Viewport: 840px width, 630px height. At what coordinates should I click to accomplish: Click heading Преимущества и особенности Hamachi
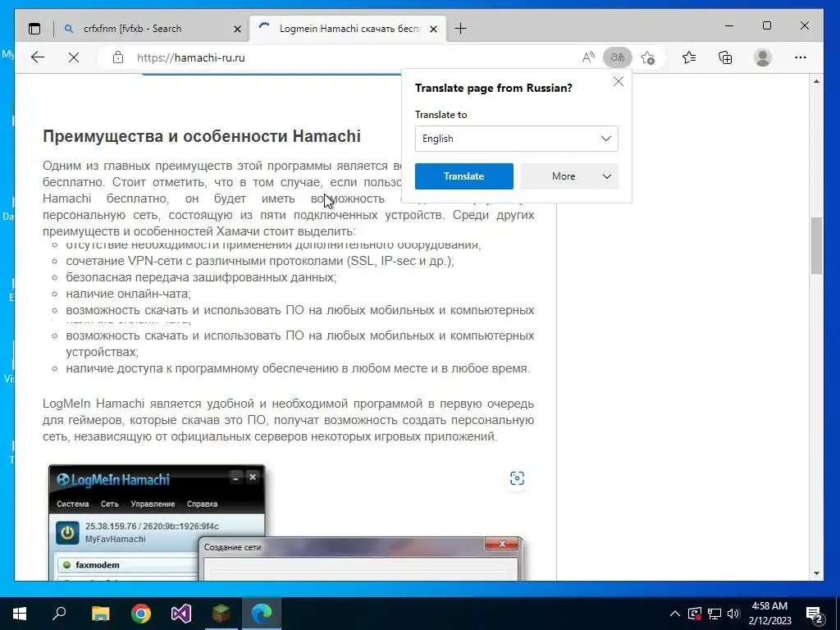[202, 136]
